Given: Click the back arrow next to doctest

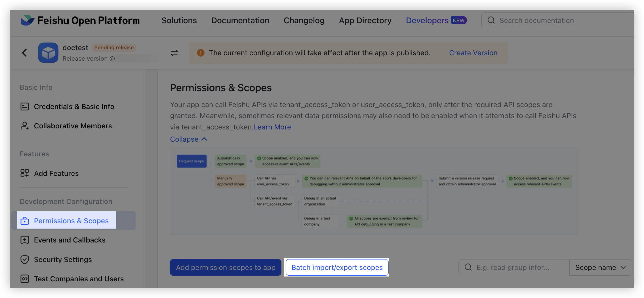Looking at the screenshot, I should 24,53.
